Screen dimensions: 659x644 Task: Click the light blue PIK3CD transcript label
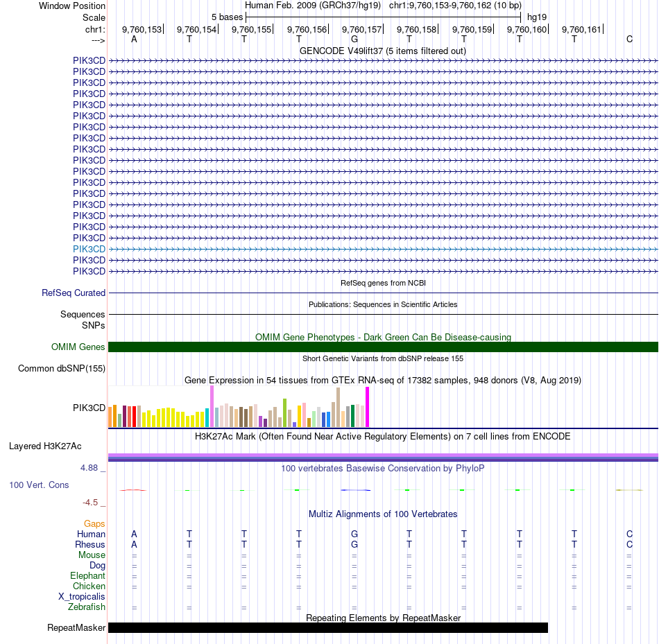click(89, 249)
